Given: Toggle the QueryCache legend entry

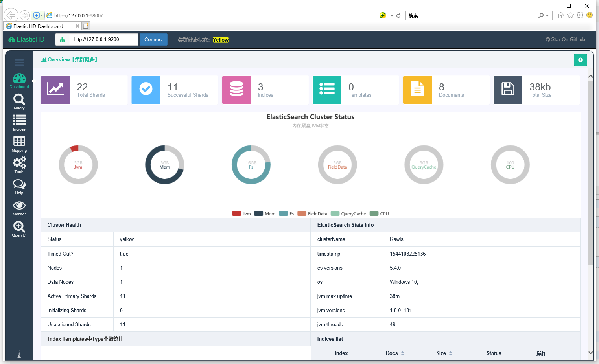Looking at the screenshot, I should 348,214.
